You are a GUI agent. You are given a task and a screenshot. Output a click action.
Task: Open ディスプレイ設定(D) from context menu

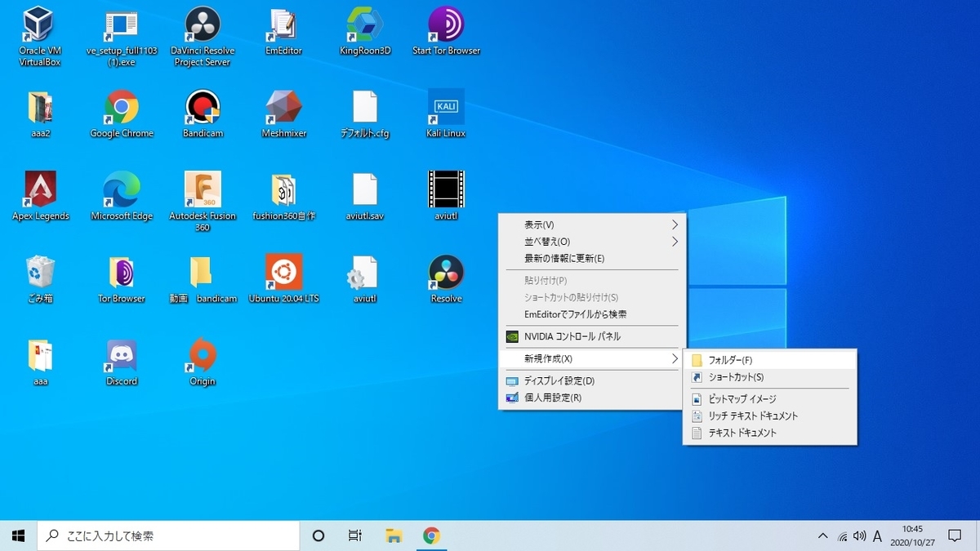(592, 380)
